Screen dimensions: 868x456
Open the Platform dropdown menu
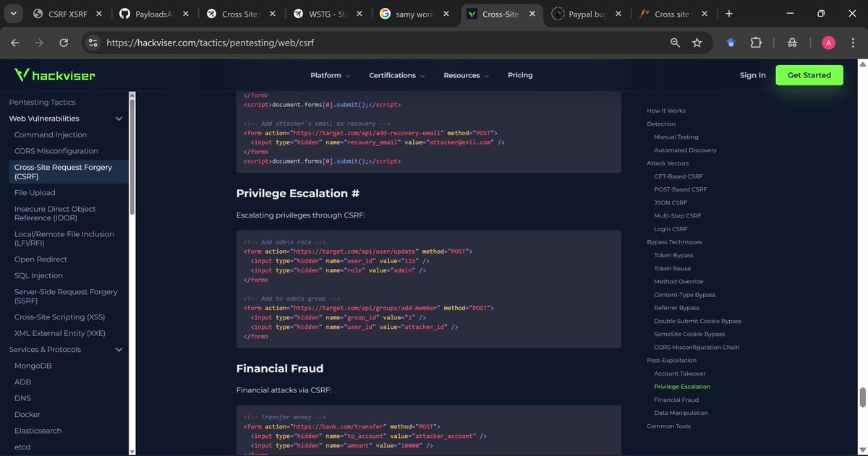point(330,75)
